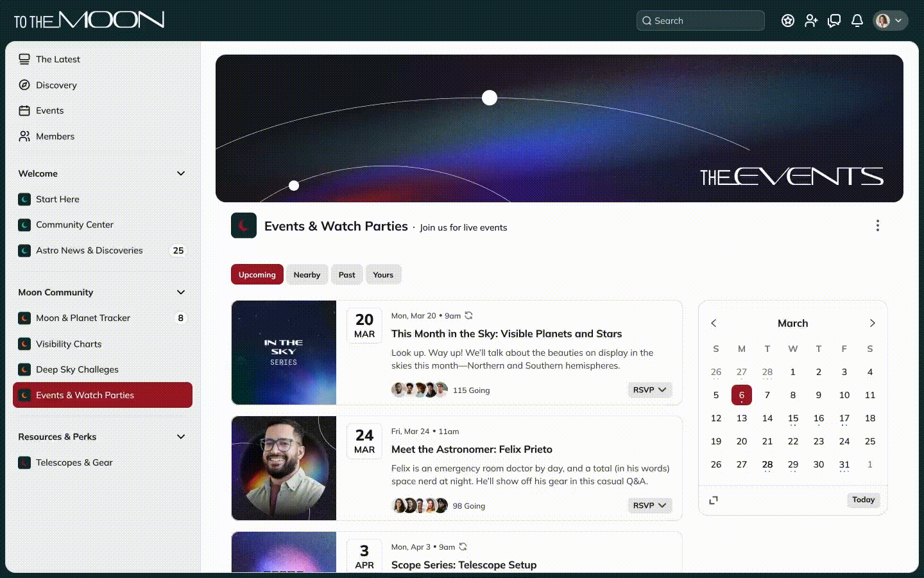This screenshot has height=578, width=924.
Task: Click The Events banner image
Action: point(560,128)
